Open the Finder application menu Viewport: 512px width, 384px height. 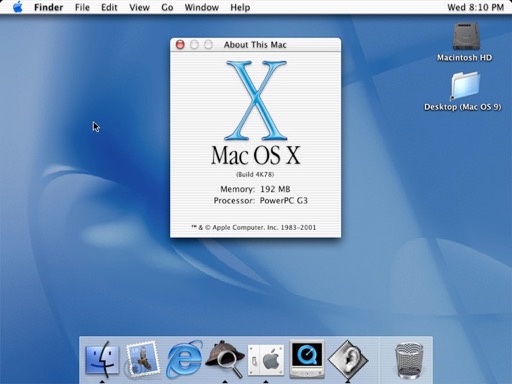(48, 7)
